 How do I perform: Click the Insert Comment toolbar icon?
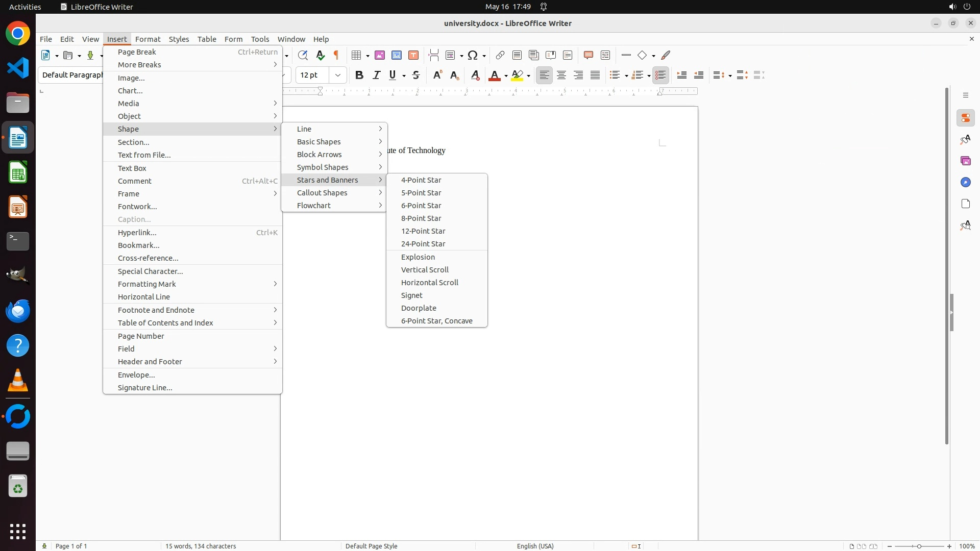pyautogui.click(x=588, y=55)
